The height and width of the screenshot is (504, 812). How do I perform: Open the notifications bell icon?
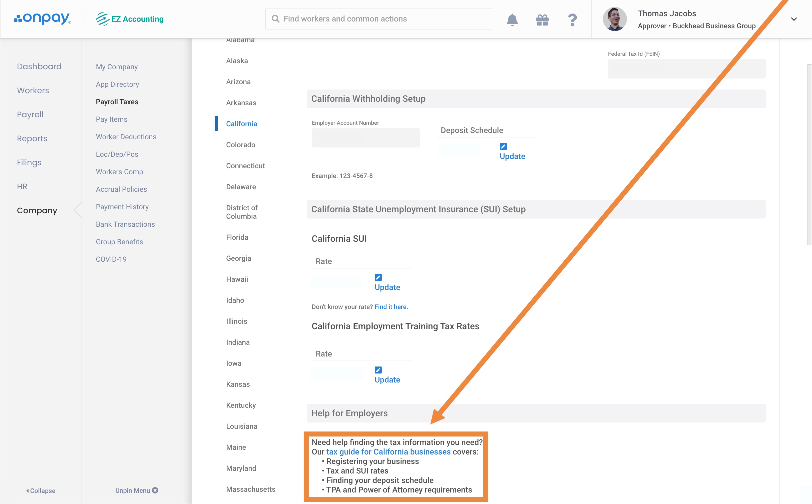pyautogui.click(x=512, y=20)
